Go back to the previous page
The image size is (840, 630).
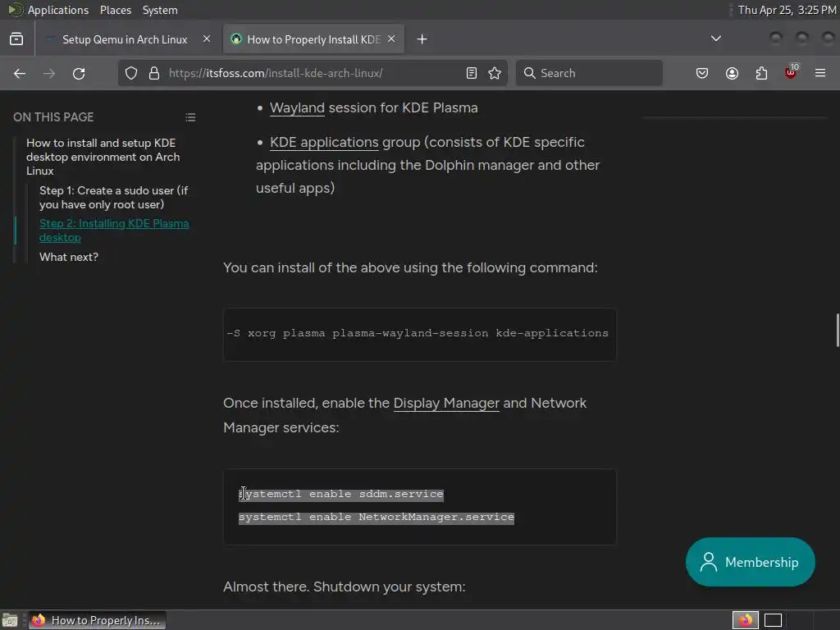20,73
